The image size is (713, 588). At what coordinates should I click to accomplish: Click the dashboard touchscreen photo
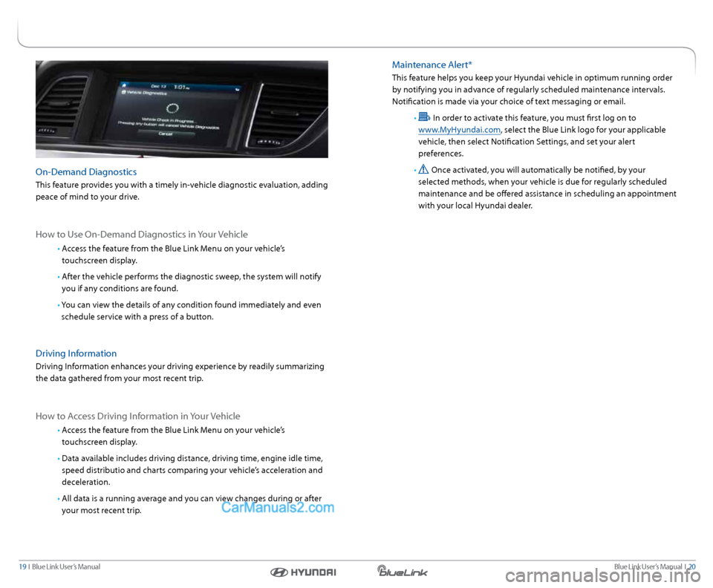[182, 109]
